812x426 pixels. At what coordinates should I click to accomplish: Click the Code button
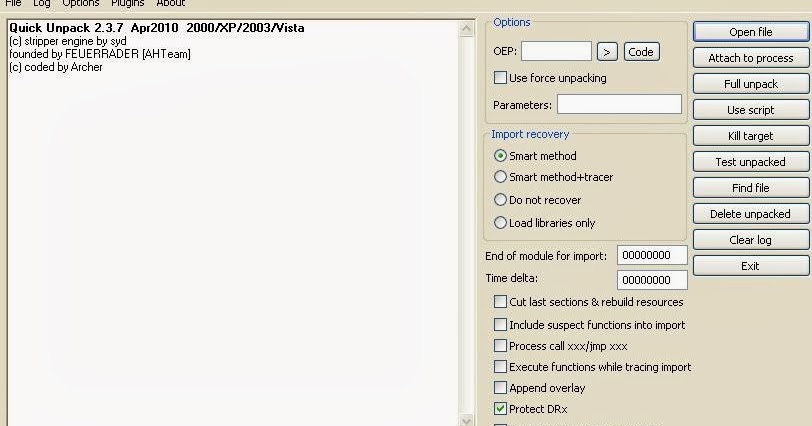tap(641, 52)
